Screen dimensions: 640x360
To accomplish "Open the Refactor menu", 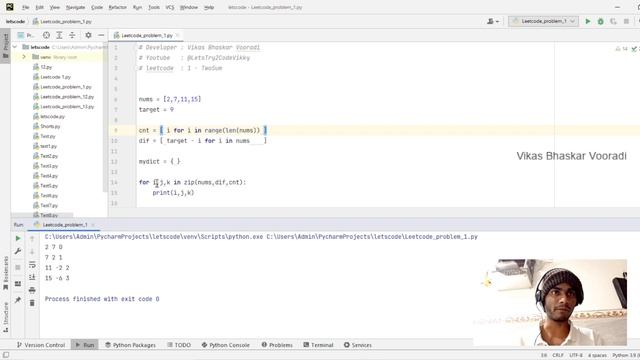I will click(x=118, y=7).
